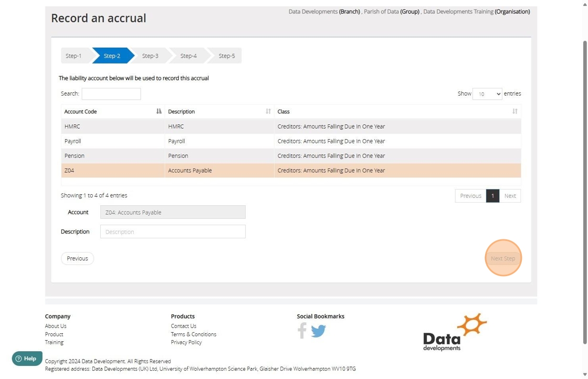Viewport: 588px width, 379px height.
Task: Select the HMRC account code row
Action: coord(291,127)
